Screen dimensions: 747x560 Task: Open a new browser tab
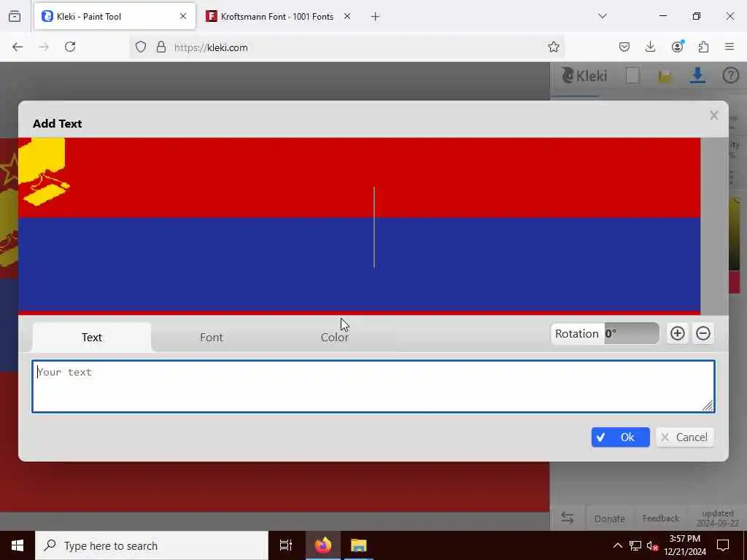375,17
